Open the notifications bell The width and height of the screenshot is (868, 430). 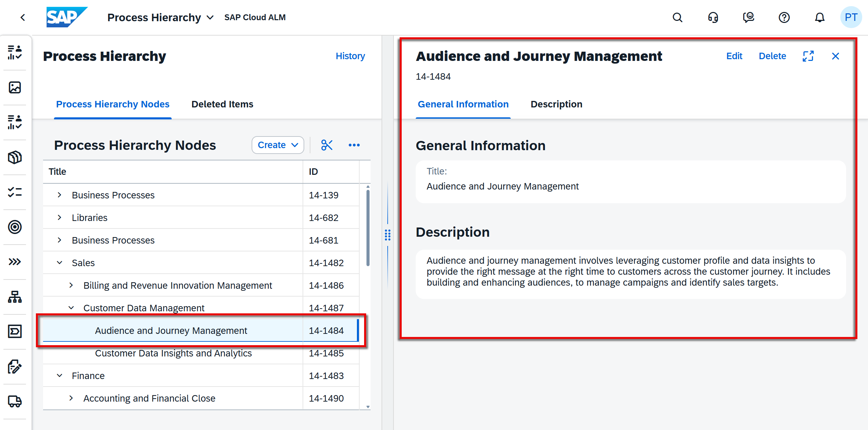pyautogui.click(x=819, y=17)
